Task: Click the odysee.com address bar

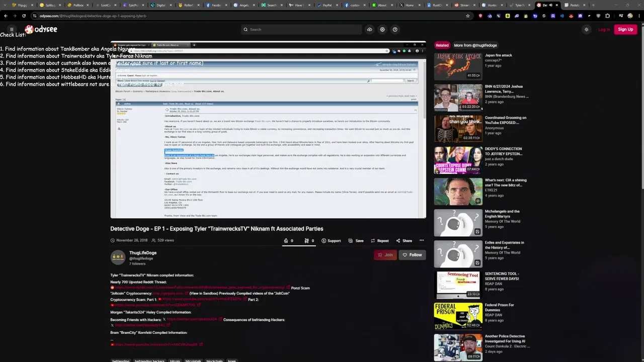Action: 252,16
